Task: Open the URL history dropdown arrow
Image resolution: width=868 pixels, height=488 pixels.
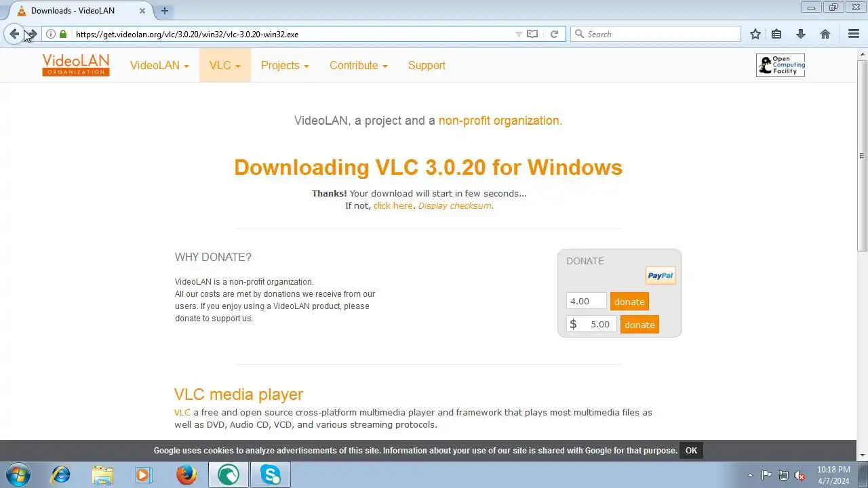Action: (x=519, y=34)
